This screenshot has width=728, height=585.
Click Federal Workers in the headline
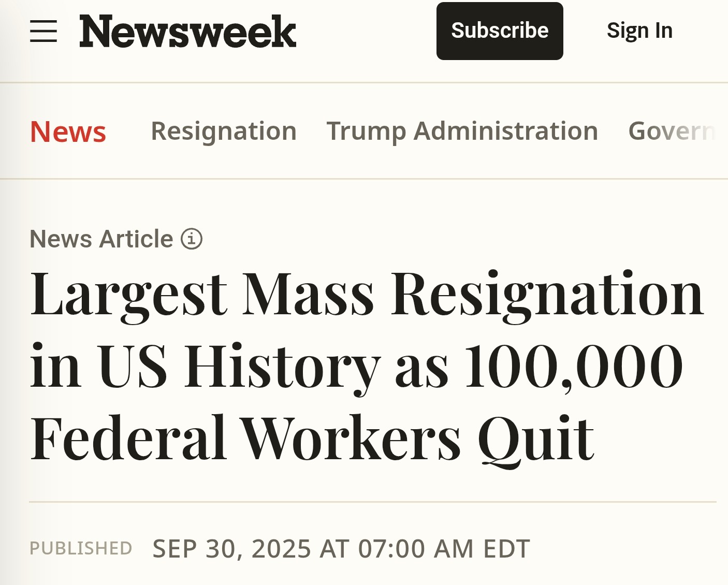245,438
